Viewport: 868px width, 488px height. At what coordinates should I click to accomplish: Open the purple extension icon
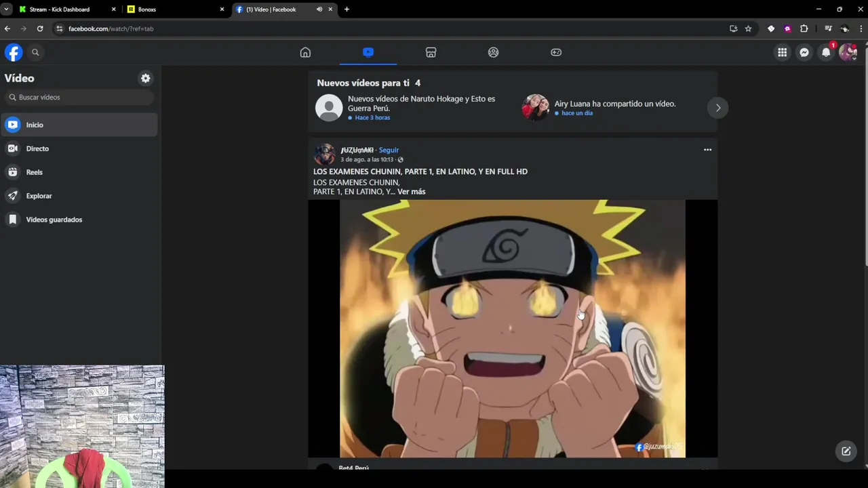(787, 28)
